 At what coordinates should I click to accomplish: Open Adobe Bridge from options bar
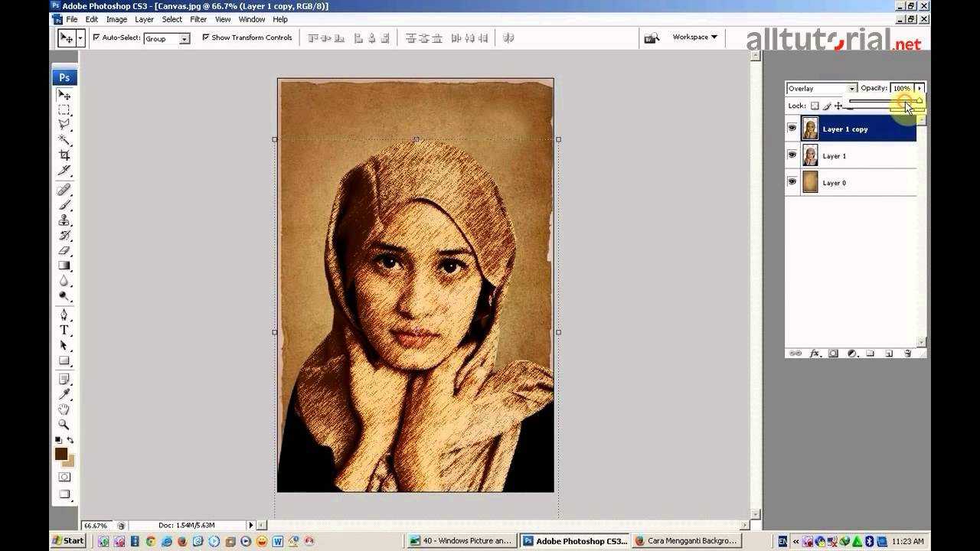point(652,37)
